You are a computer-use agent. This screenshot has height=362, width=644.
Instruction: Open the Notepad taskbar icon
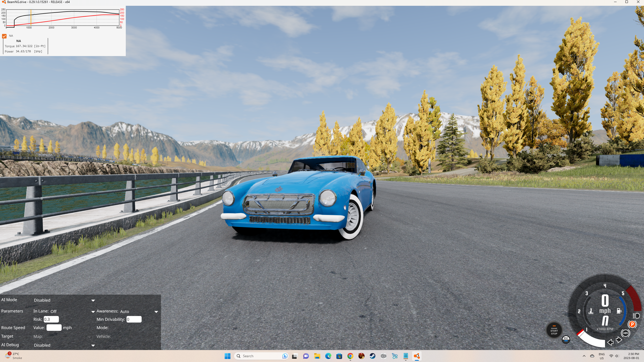(406, 356)
